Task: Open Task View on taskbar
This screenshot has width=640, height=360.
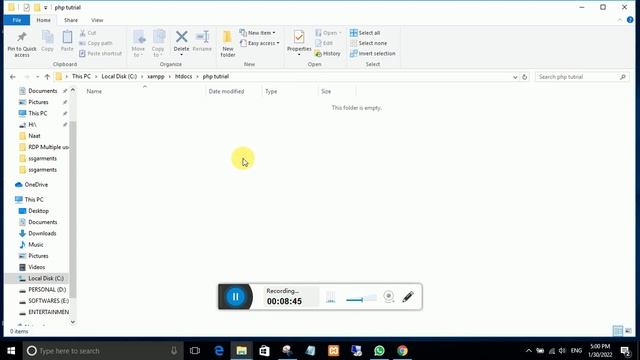Action: point(195,351)
